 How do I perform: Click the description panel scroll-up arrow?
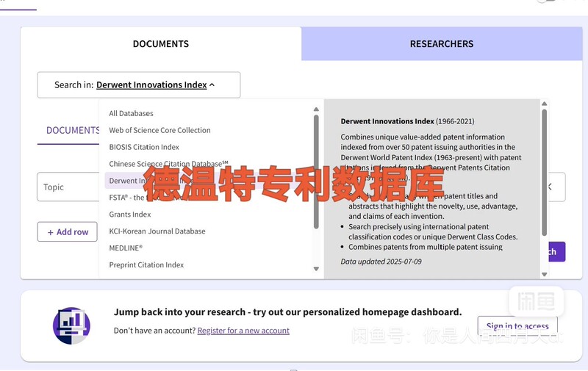coord(545,104)
